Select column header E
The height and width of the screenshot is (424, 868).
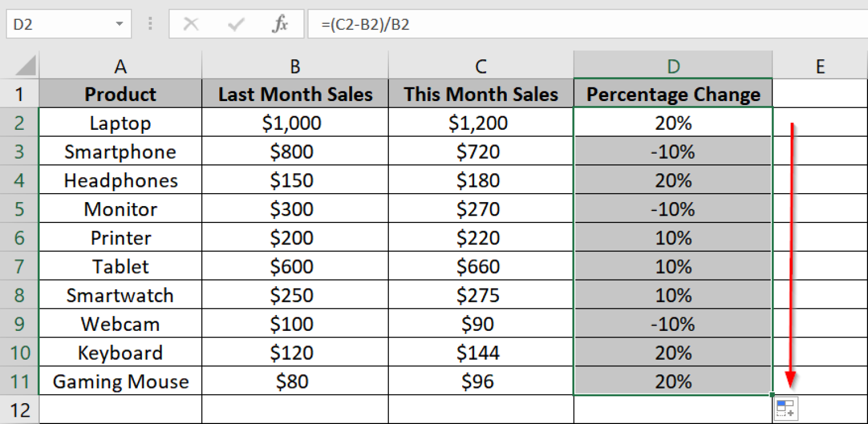tap(820, 65)
